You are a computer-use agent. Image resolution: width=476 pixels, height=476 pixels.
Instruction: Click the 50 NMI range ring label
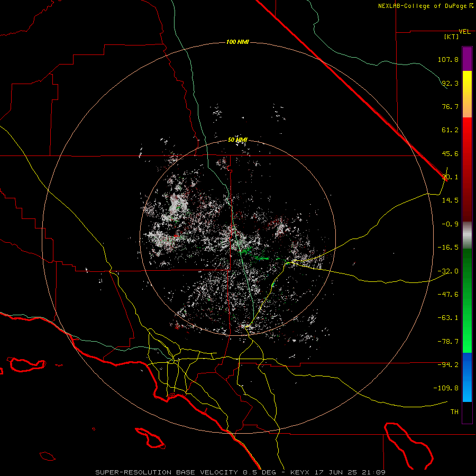237,140
